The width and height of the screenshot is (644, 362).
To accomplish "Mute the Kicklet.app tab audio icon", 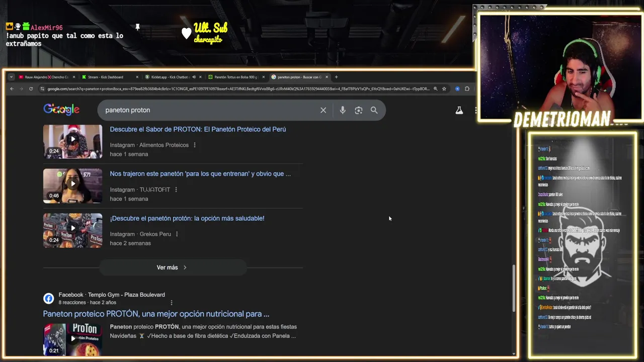I will (194, 77).
